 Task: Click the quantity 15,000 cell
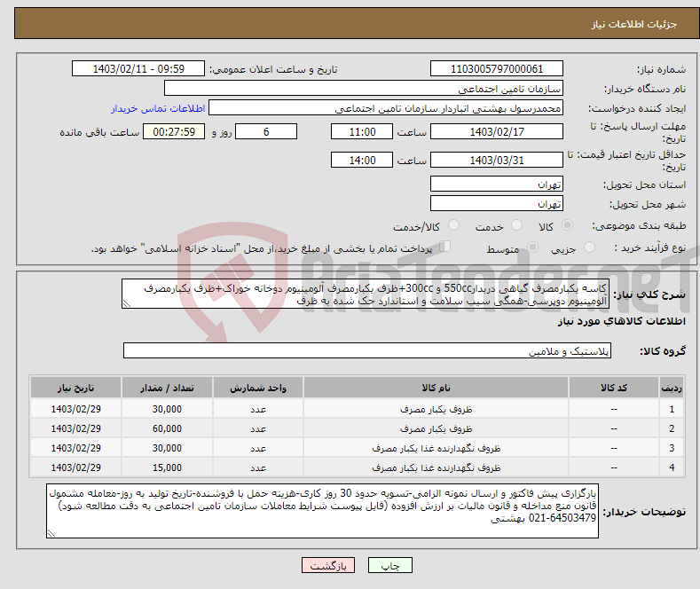[167, 467]
